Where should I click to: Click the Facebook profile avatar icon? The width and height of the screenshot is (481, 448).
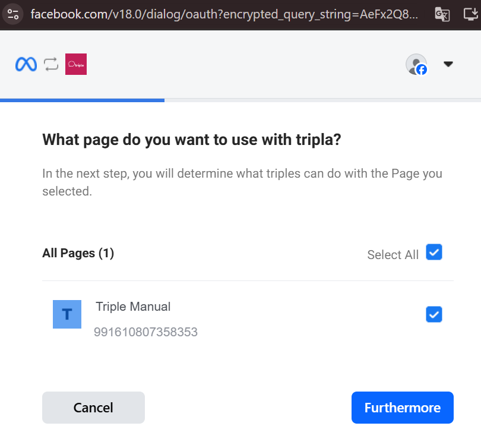pyautogui.click(x=416, y=64)
